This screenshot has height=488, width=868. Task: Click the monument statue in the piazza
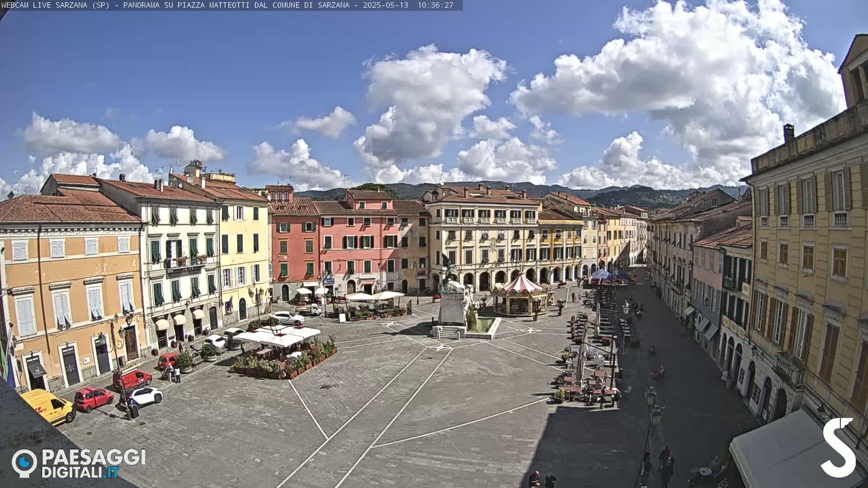coord(453,296)
